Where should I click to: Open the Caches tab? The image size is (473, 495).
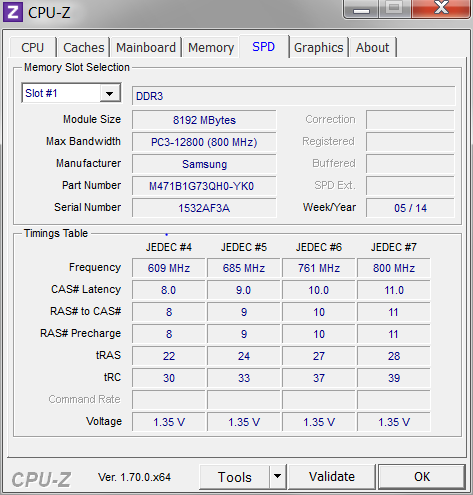(84, 47)
